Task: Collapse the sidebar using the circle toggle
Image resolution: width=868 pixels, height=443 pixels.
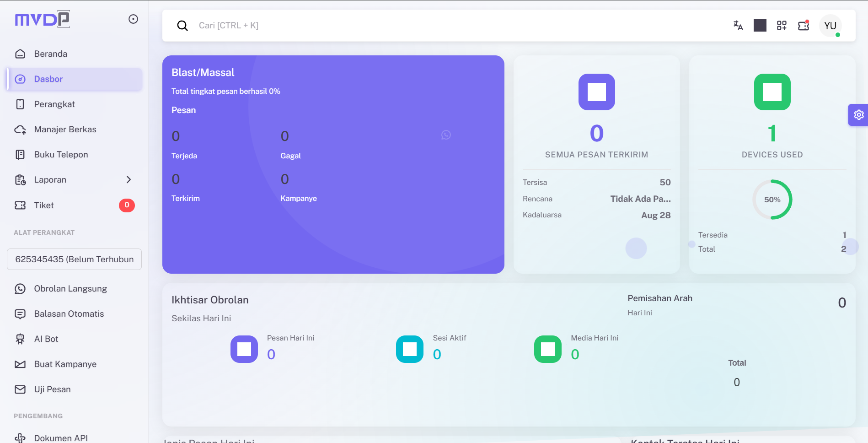Action: [133, 19]
